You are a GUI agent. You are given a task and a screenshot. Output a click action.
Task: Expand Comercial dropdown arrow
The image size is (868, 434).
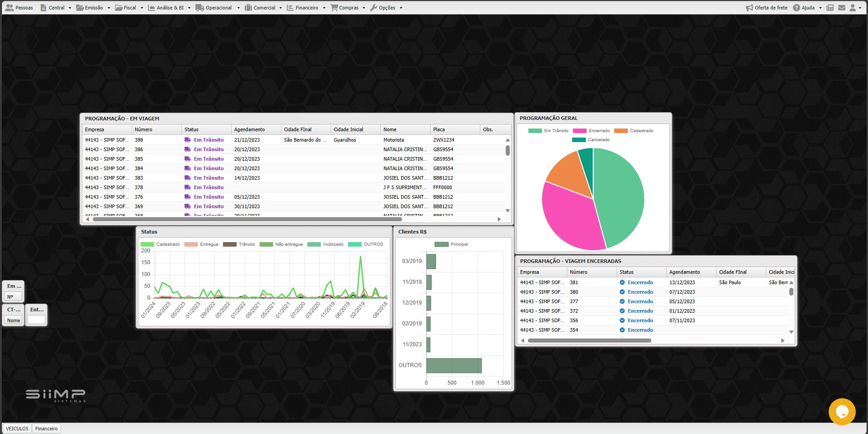[x=280, y=8]
